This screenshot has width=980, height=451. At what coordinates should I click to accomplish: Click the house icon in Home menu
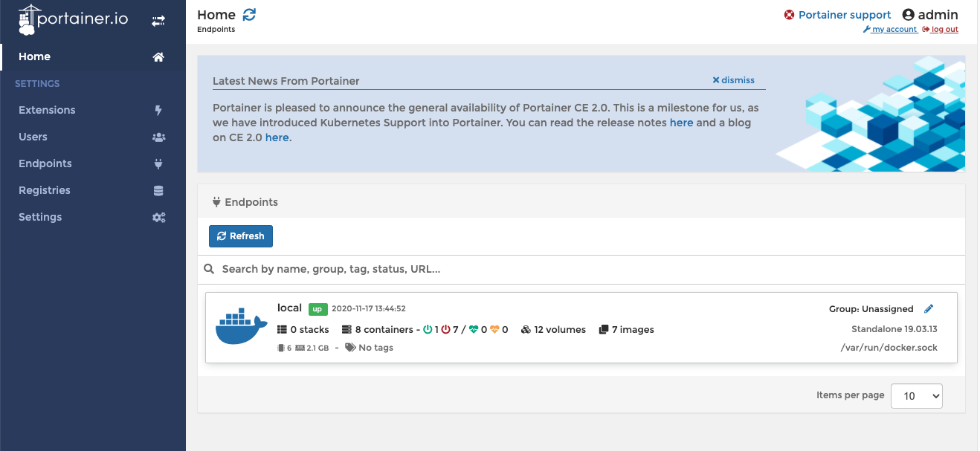coord(158,56)
